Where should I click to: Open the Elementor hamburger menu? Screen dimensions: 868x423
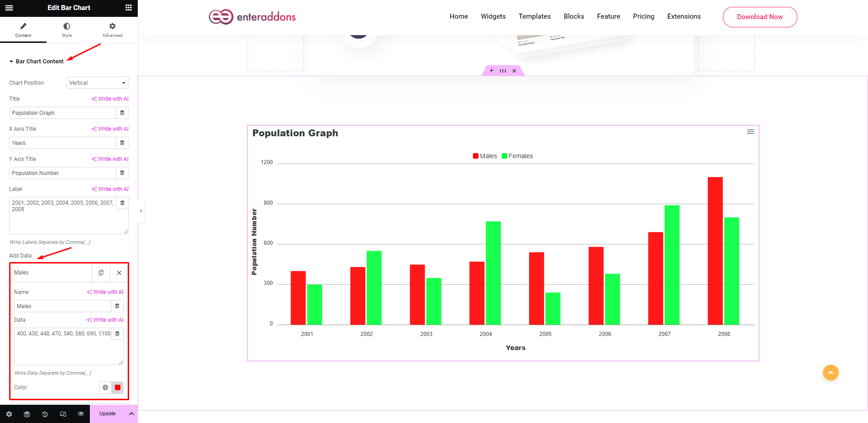[9, 8]
